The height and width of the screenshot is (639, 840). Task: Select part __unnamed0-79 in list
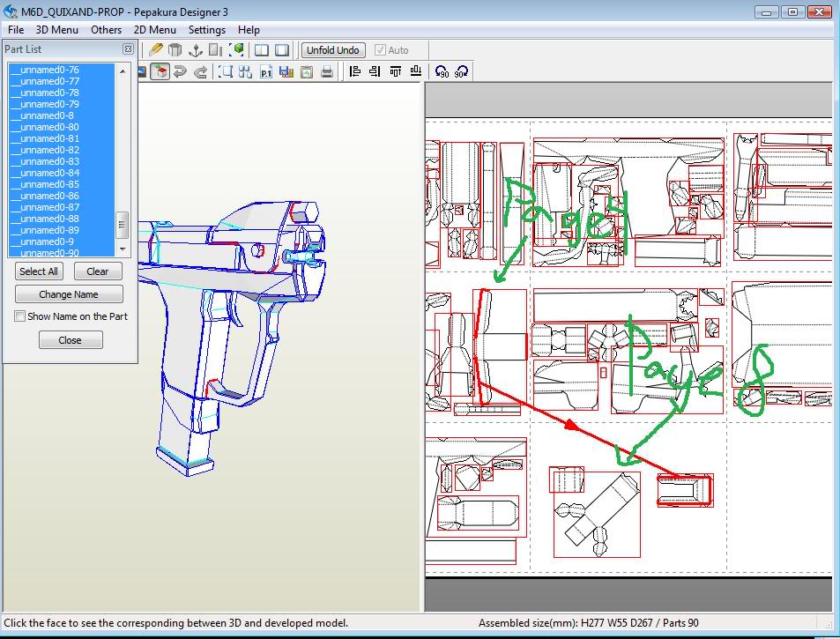pyautogui.click(x=62, y=104)
